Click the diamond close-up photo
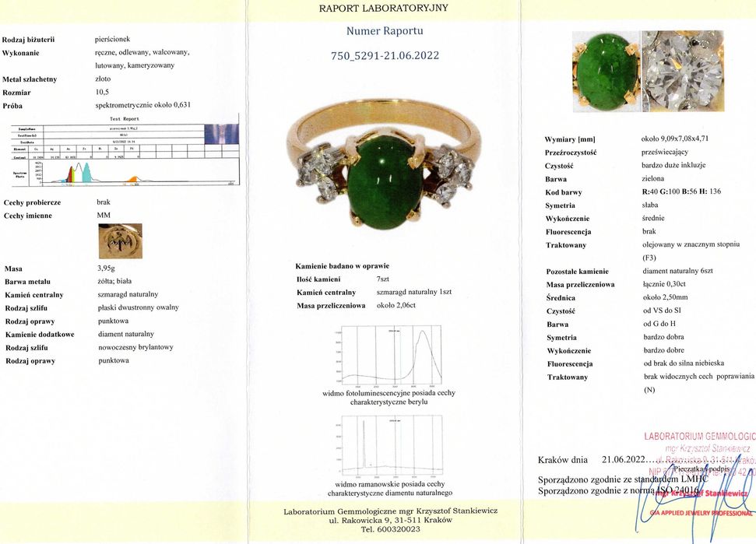 coord(683,72)
